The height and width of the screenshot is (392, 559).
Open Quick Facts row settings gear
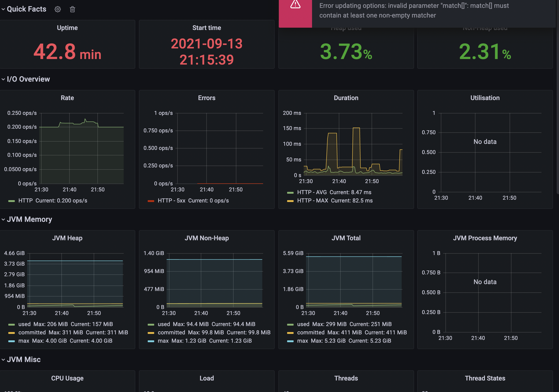pos(57,9)
